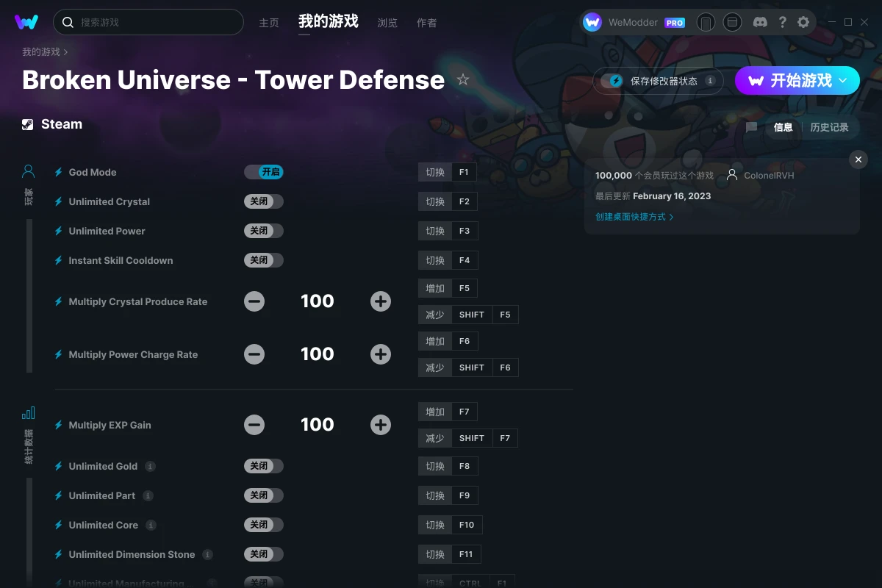Select the 玩家 player category icon

coord(29,172)
